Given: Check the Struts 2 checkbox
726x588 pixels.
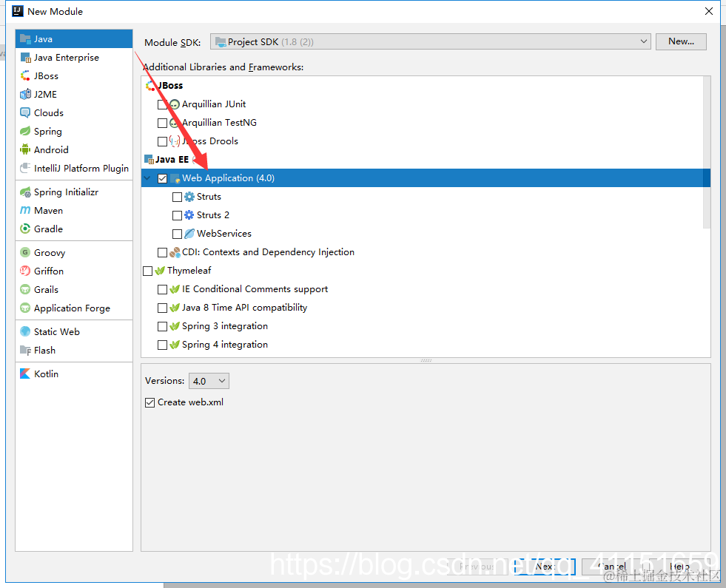Looking at the screenshot, I should click(x=177, y=215).
